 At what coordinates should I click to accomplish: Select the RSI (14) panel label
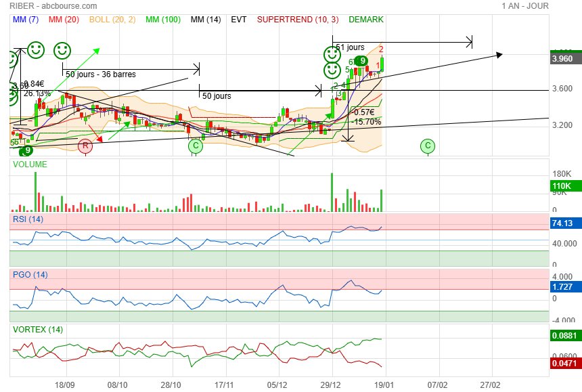point(28,219)
